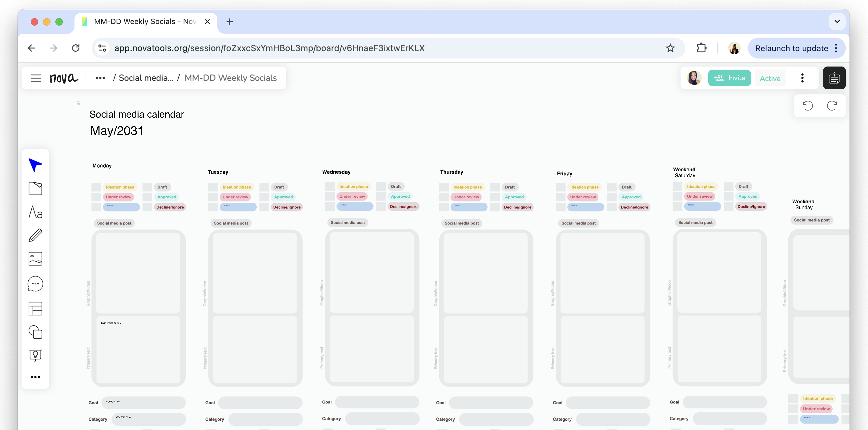Switch to the MM-DD Weekly Socials tab
The image size is (868, 430).
point(145,22)
